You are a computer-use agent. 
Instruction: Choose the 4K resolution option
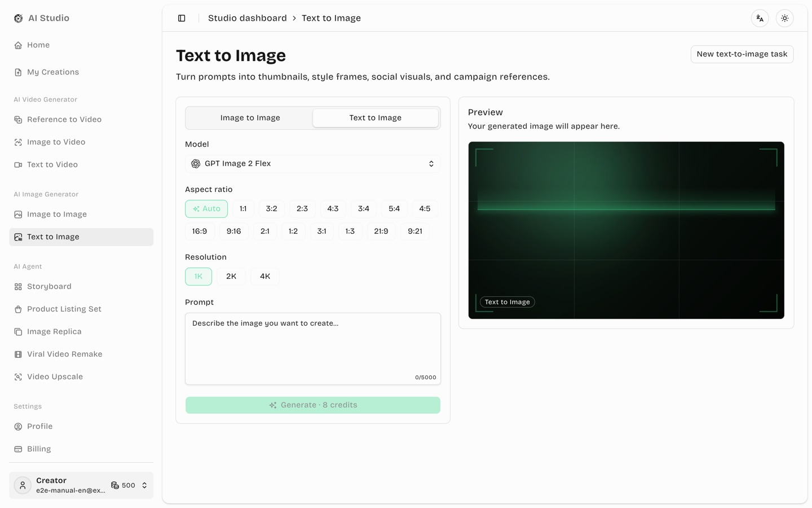tap(265, 277)
